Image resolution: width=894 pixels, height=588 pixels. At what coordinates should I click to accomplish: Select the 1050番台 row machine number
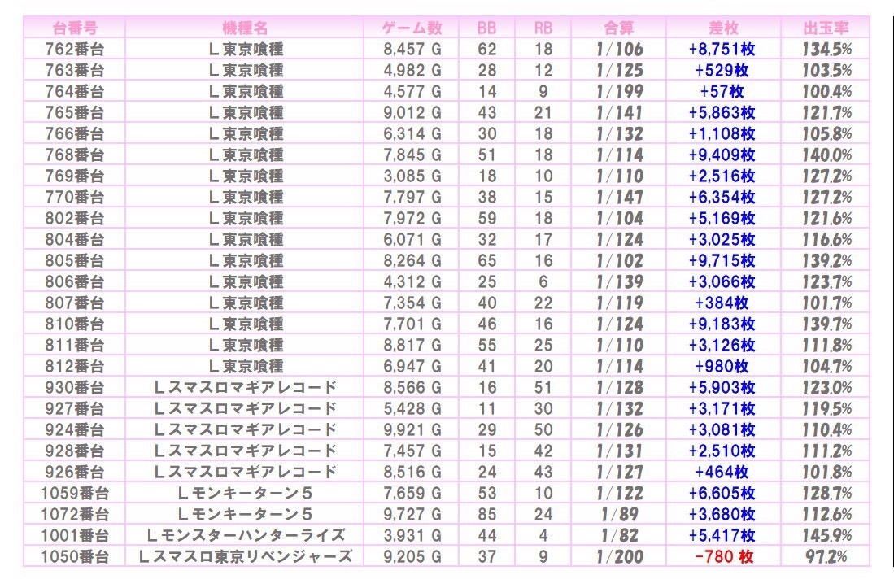(74, 557)
